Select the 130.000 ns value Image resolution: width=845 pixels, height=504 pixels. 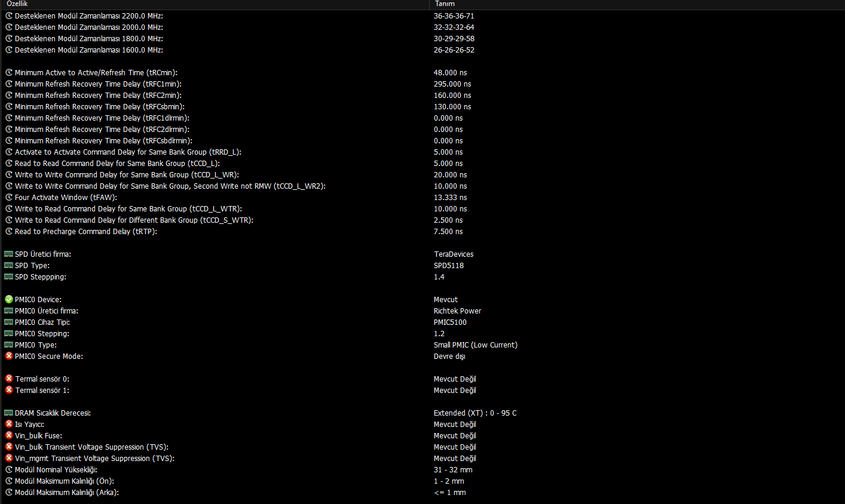[452, 107]
